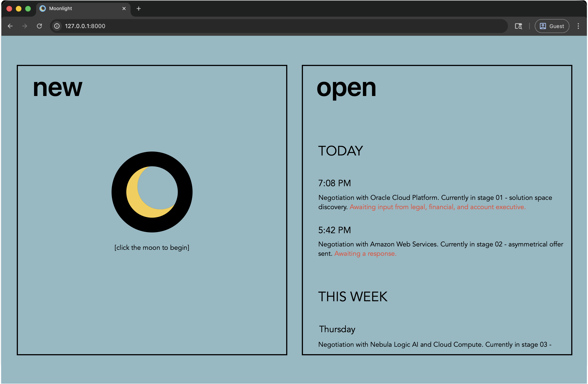Open the Chrome three-dot menu
This screenshot has height=384, width=588.
(578, 26)
